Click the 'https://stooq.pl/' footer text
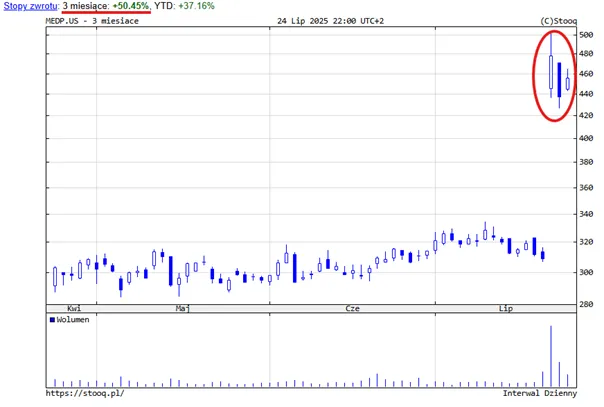 pos(85,394)
